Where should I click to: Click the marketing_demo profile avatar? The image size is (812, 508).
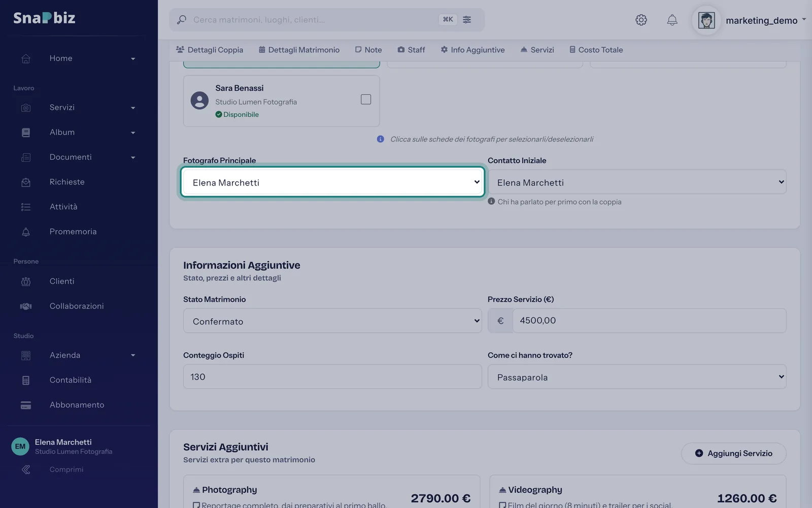(706, 20)
